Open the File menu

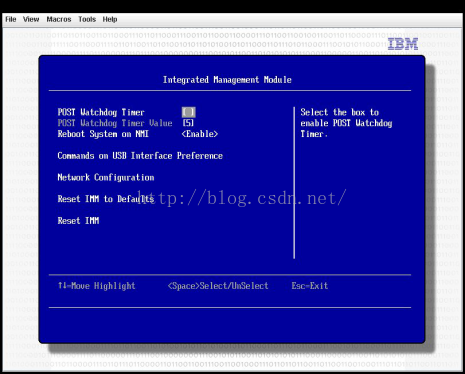[x=11, y=19]
